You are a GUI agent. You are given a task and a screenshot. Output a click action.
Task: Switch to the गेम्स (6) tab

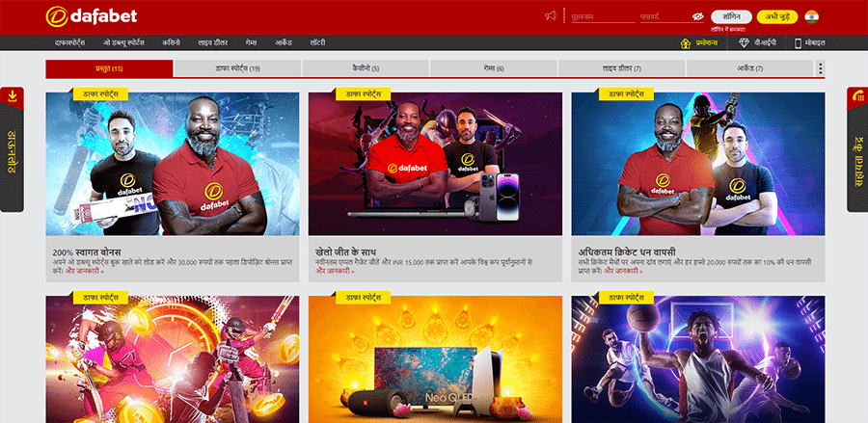(494, 68)
